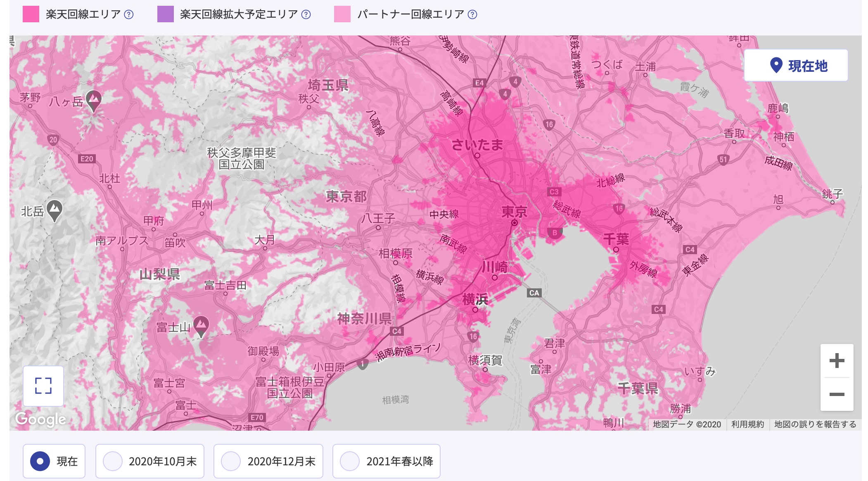
Task: Click the 神奈川県 prefecture label
Action: pos(364,318)
